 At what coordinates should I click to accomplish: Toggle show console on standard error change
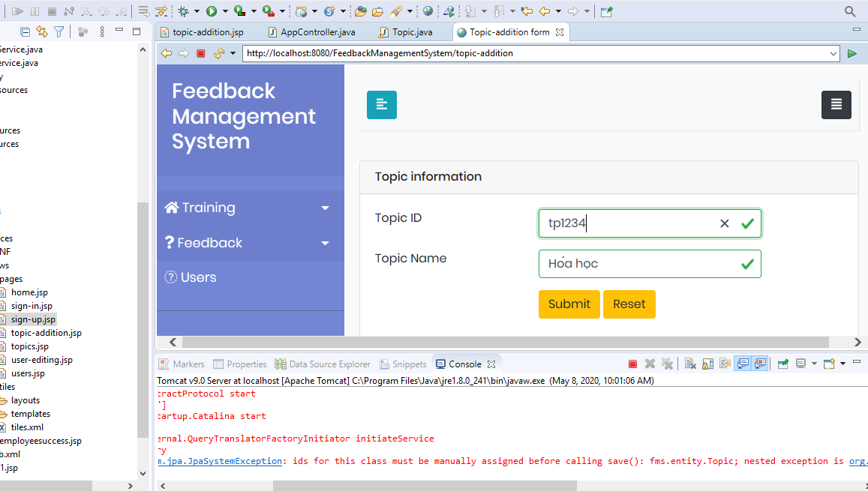coord(760,364)
